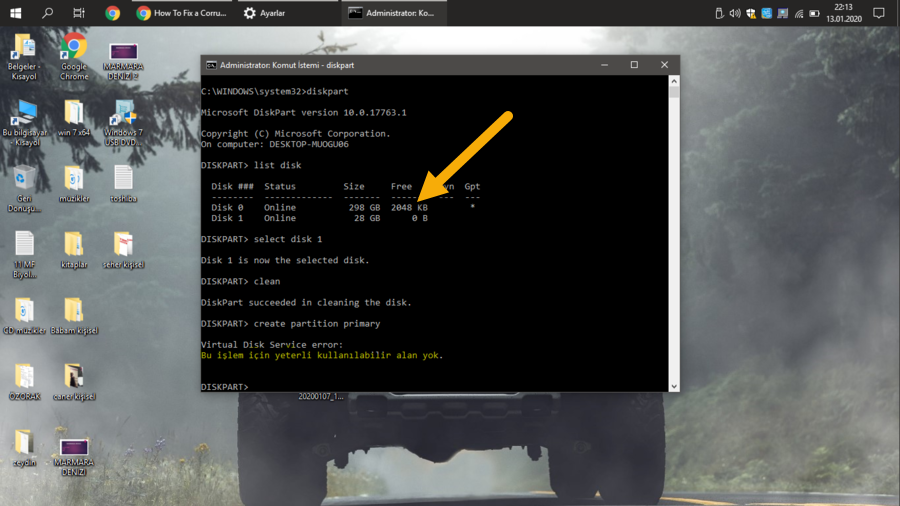The width and height of the screenshot is (900, 506).
Task: Open the volume speaker tray icon
Action: coord(735,13)
